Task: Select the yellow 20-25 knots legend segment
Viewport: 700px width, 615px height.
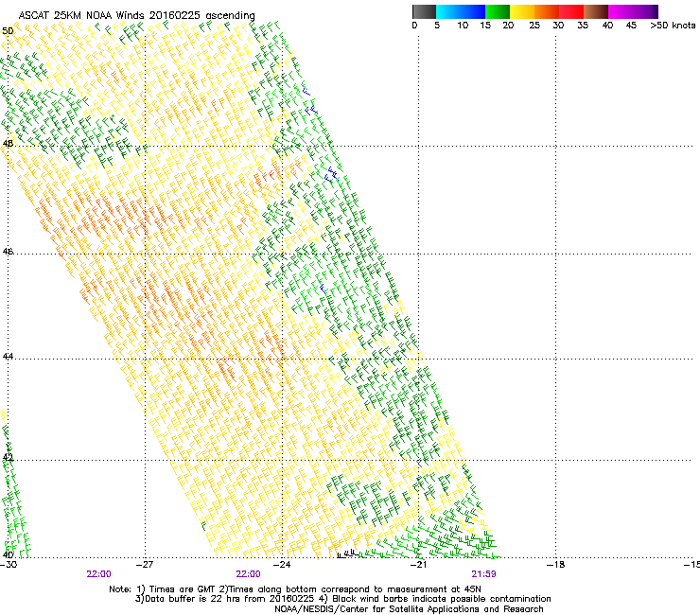Action: pyautogui.click(x=522, y=11)
